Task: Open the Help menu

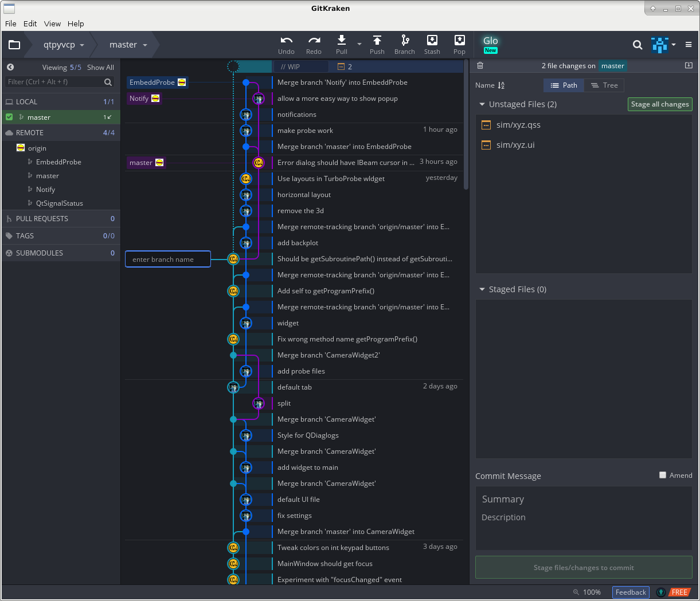Action: click(x=76, y=23)
